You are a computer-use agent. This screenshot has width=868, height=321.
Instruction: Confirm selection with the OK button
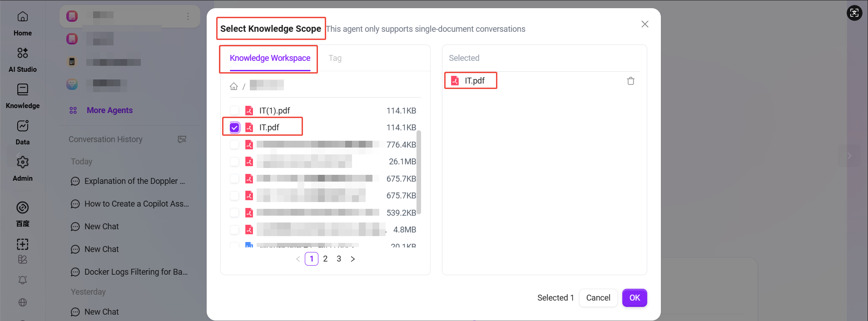[635, 298]
